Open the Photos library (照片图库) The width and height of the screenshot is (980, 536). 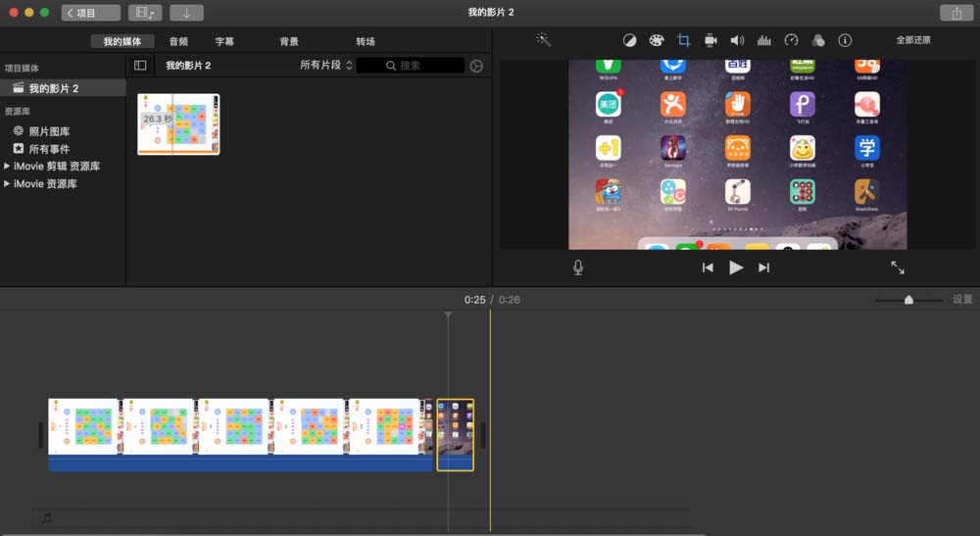49,131
